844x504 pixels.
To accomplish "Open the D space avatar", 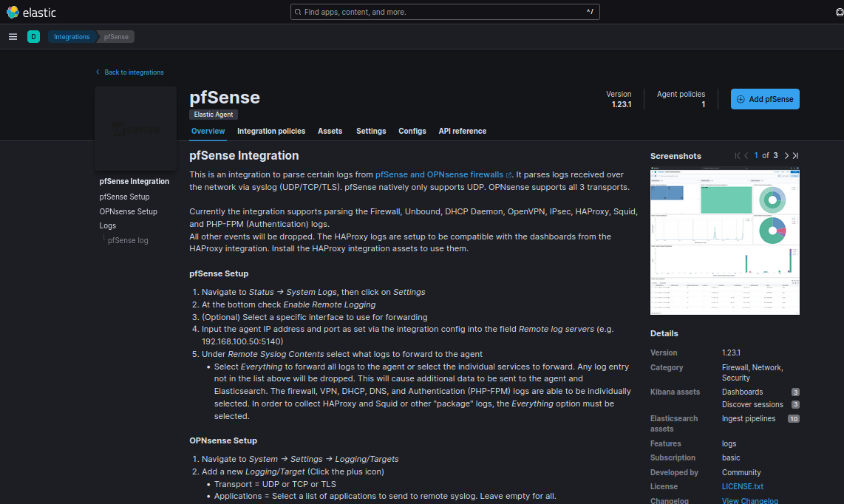I will (x=33, y=37).
